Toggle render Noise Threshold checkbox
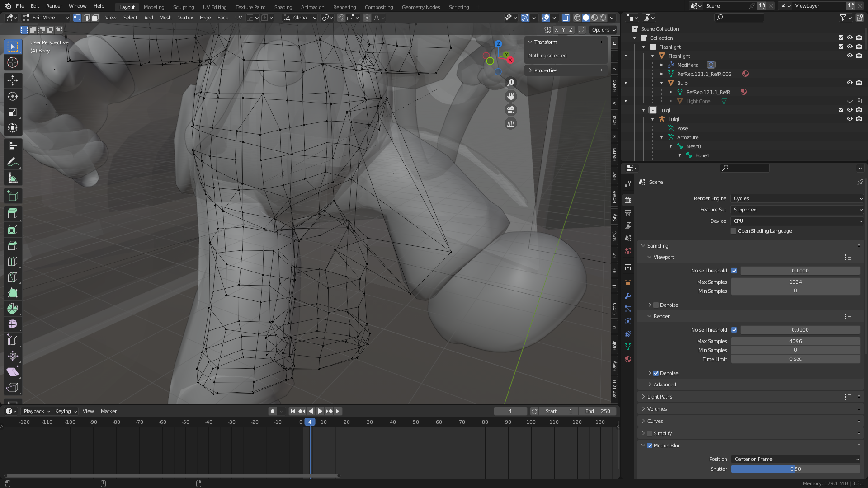The width and height of the screenshot is (868, 488). [x=734, y=330]
